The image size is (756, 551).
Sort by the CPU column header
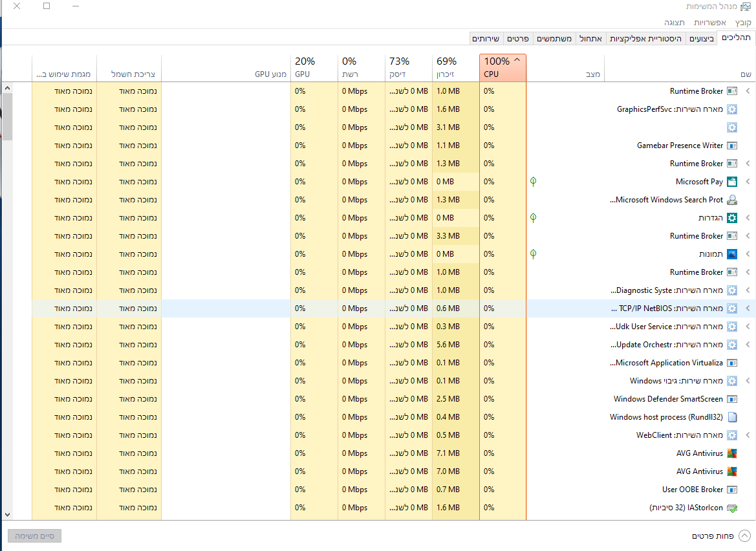tap(503, 67)
